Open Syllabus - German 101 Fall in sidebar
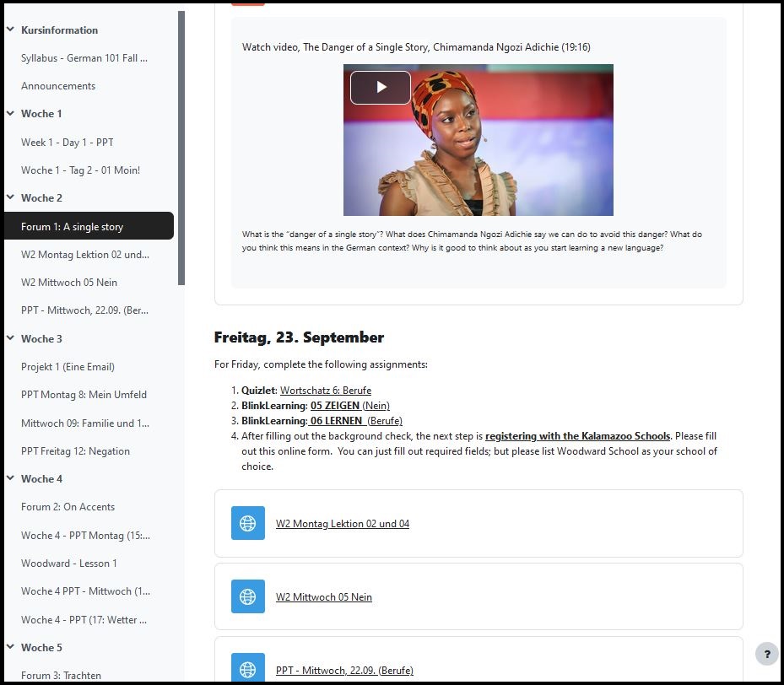This screenshot has width=784, height=685. click(84, 58)
